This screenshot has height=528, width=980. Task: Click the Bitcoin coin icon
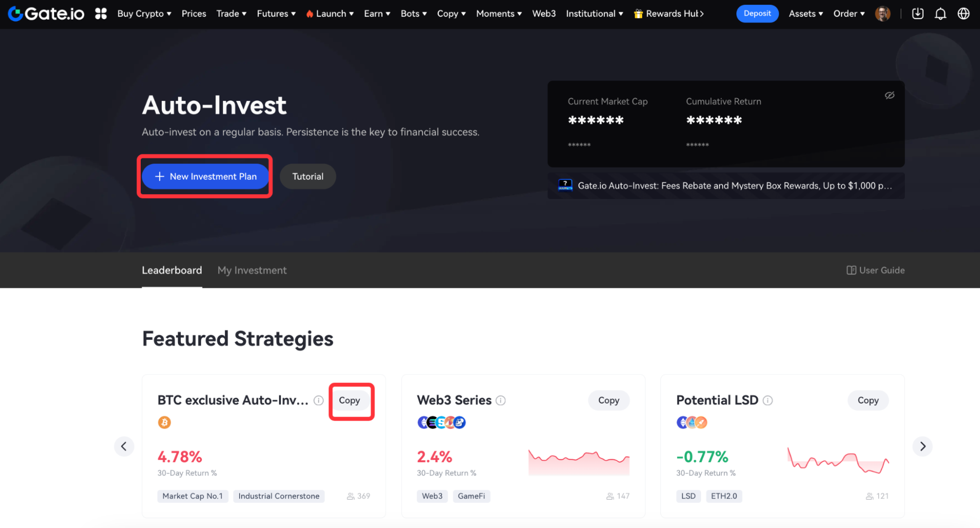(x=164, y=422)
